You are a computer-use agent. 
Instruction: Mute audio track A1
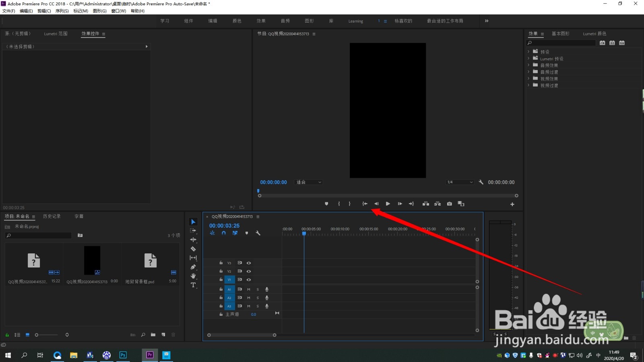pyautogui.click(x=249, y=290)
